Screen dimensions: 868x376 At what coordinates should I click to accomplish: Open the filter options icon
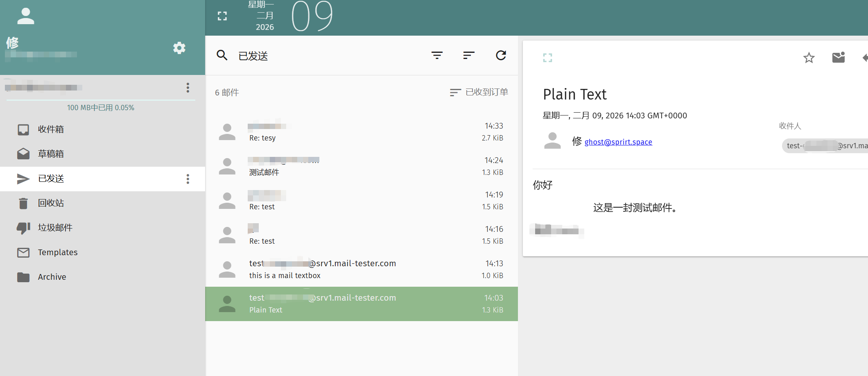pyautogui.click(x=437, y=55)
